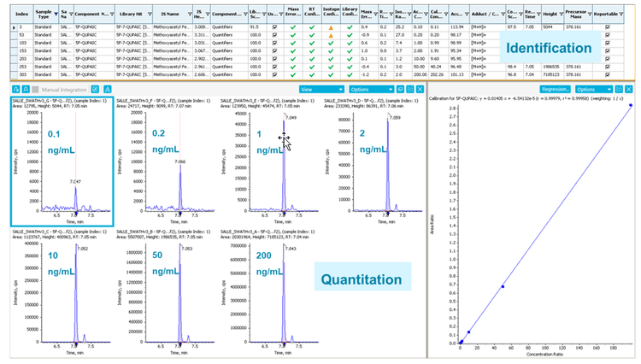Open the View dropdown in chromatogram pane
Image resolution: width=641 pixels, height=364 pixels.
tap(320, 89)
